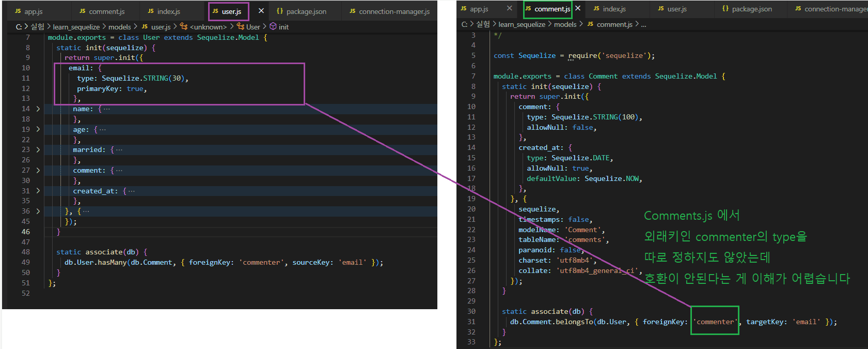Image resolution: width=868 pixels, height=349 pixels.
Task: Click learn_sequelize breadcrumb in comment.js editor
Action: pyautogui.click(x=522, y=24)
